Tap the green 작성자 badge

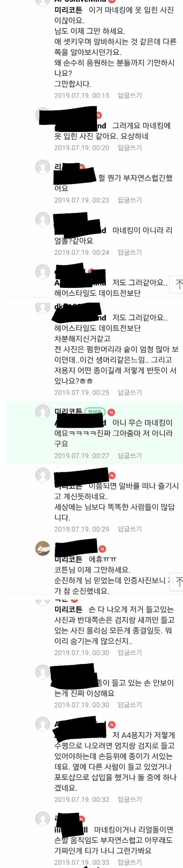95,412
